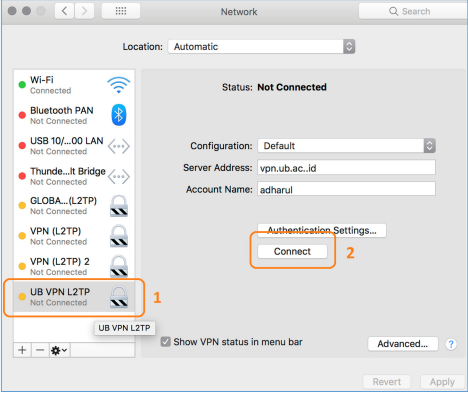This screenshot has height=393, width=468.
Task: Click the UB VPN L2TP padlock icon
Action: click(x=119, y=296)
